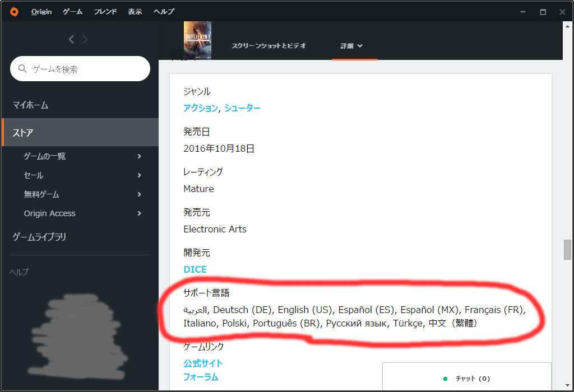
Task: Click the Mature rating text
Action: click(198, 189)
